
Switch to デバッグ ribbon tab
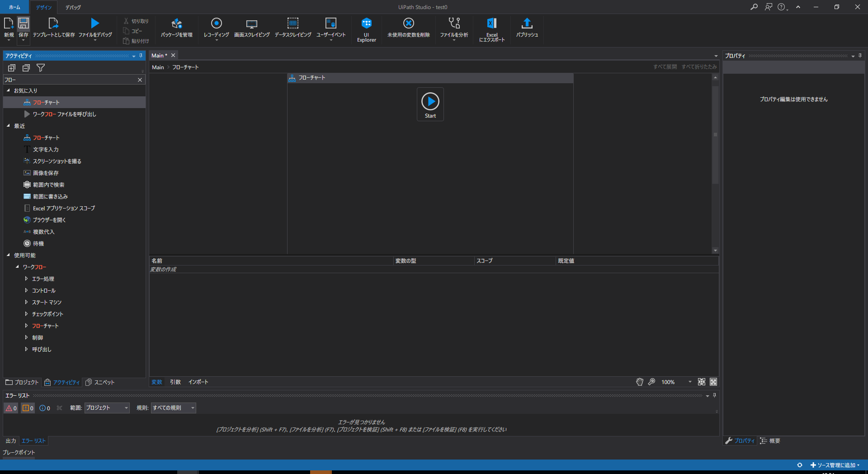[x=73, y=7]
